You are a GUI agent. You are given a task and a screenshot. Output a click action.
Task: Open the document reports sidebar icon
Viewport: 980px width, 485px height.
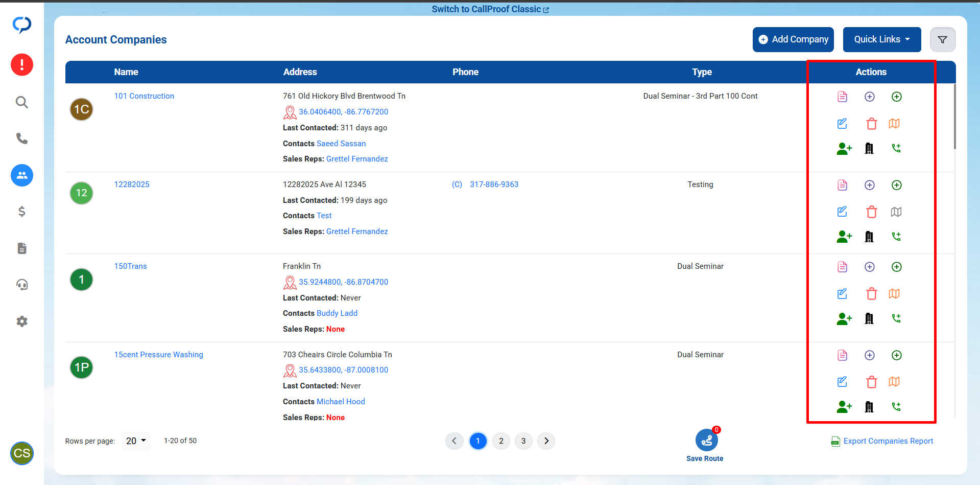point(22,248)
